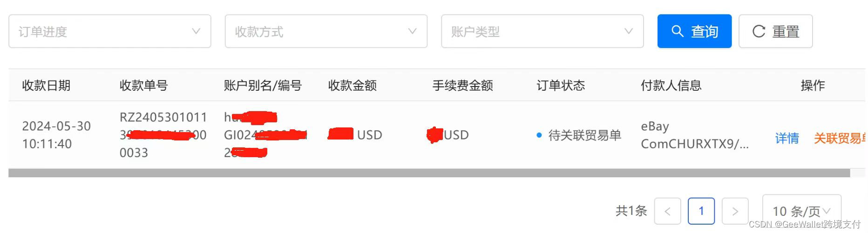Image resolution: width=868 pixels, height=233 pixels.
Task: Click the 订单状态 column header
Action: (561, 86)
